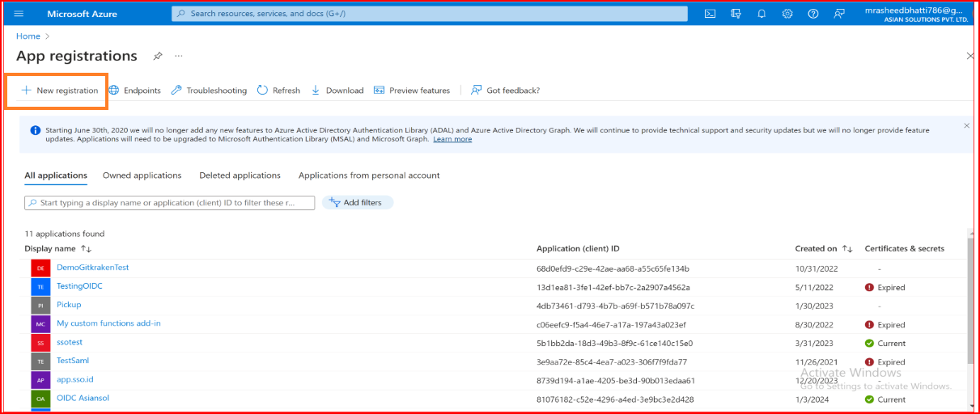Click the Home breadcrumb link
980x414 pixels.
[28, 36]
